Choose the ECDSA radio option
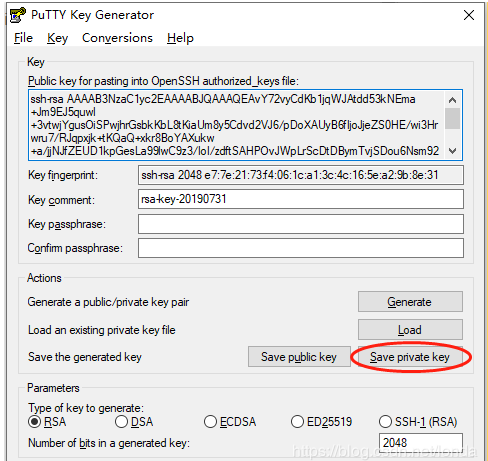The image size is (488, 461). (210, 422)
